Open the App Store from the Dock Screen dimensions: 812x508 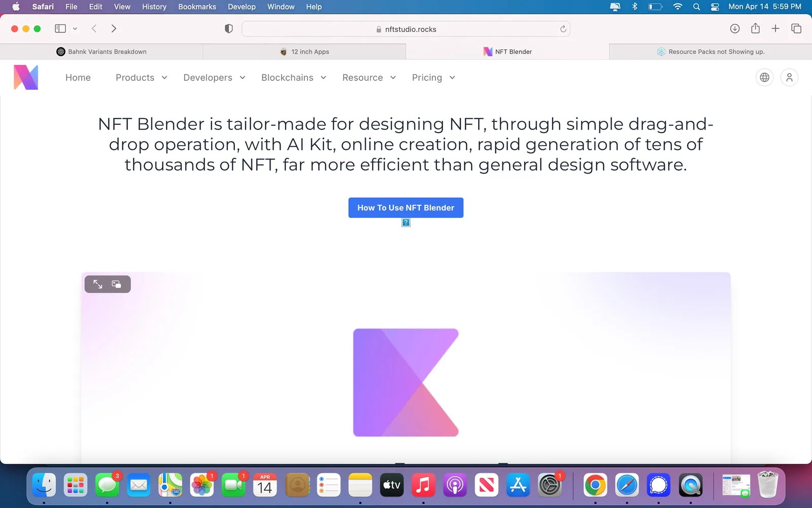pyautogui.click(x=518, y=485)
